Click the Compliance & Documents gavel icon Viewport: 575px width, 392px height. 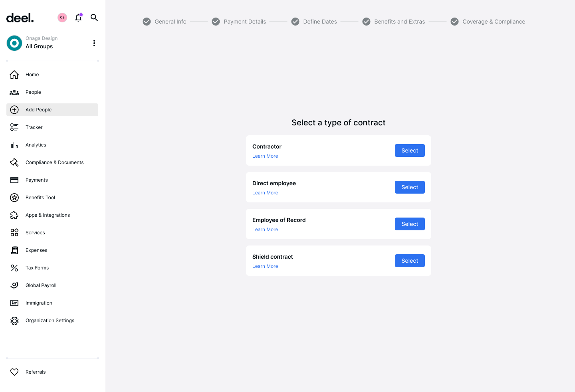coord(14,162)
